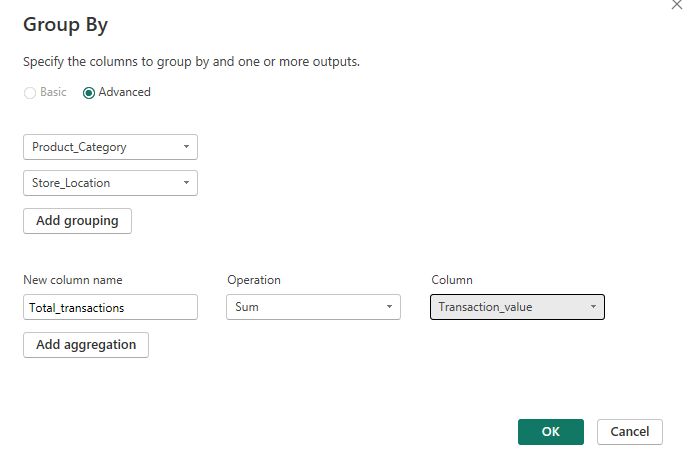This screenshot has height=457, width=688.
Task: Click the Store_Location dropdown arrow
Action: 186,183
